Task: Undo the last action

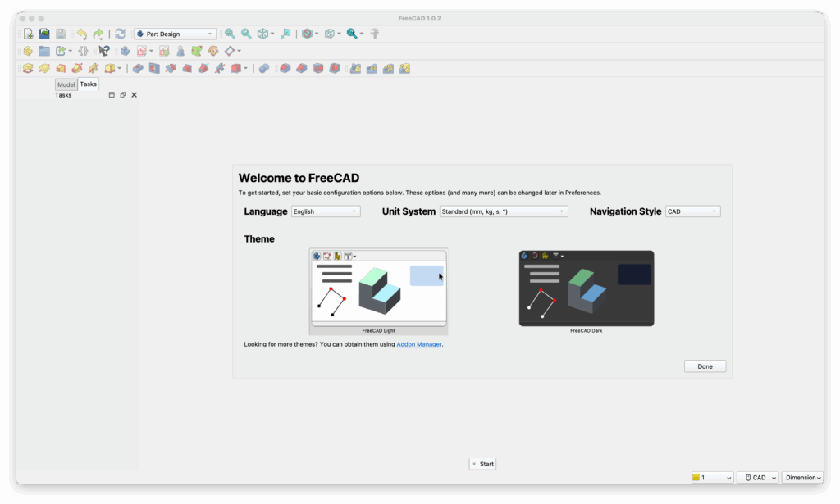Action: pyautogui.click(x=81, y=34)
